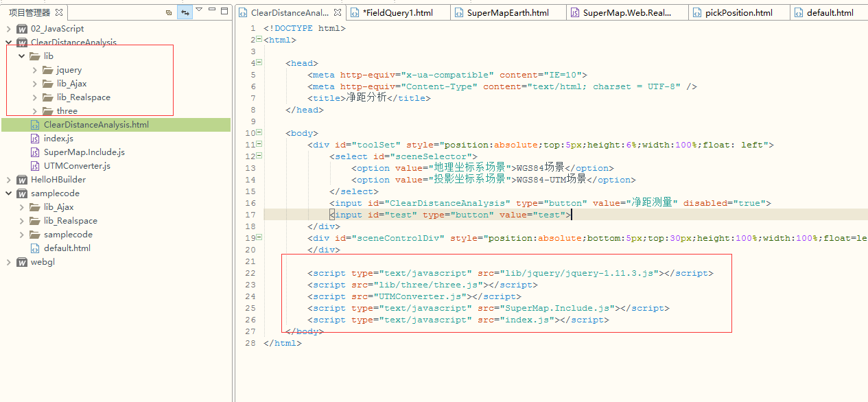
Task: Click the ClearDistanceAnalysis.html file icon
Action: tap(35, 125)
